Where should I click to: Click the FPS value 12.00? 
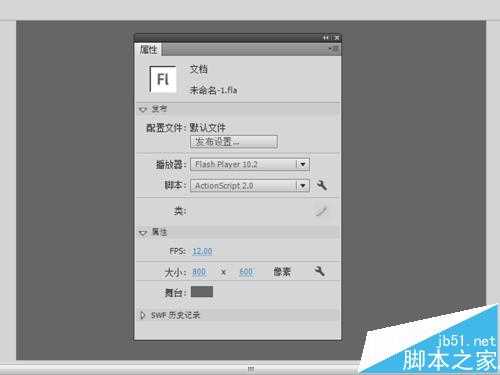202,251
